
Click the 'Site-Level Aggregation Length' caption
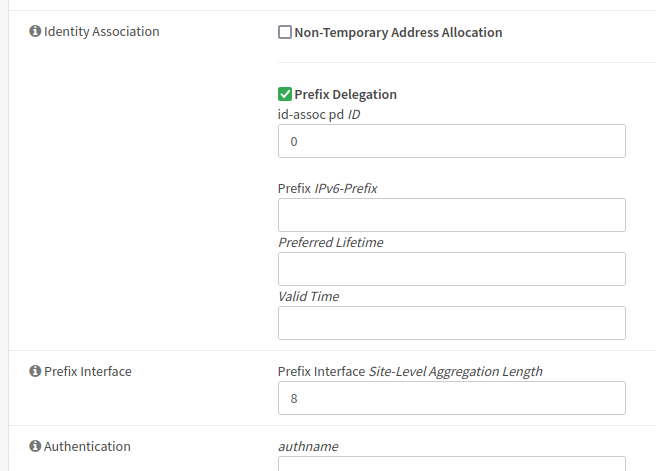tap(455, 371)
